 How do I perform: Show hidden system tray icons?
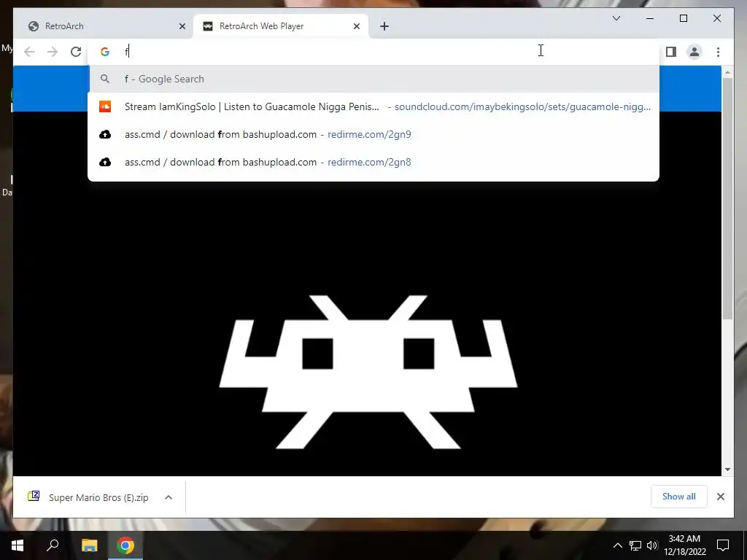(x=617, y=545)
